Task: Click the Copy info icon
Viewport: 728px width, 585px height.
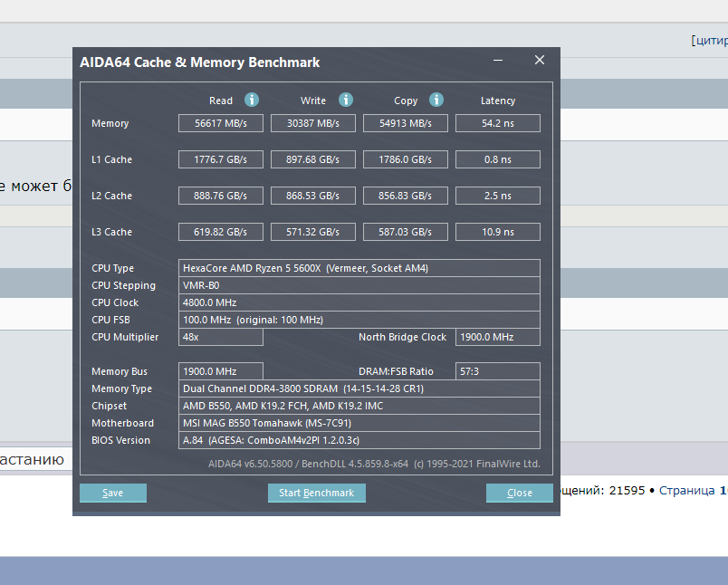Action: (x=436, y=100)
